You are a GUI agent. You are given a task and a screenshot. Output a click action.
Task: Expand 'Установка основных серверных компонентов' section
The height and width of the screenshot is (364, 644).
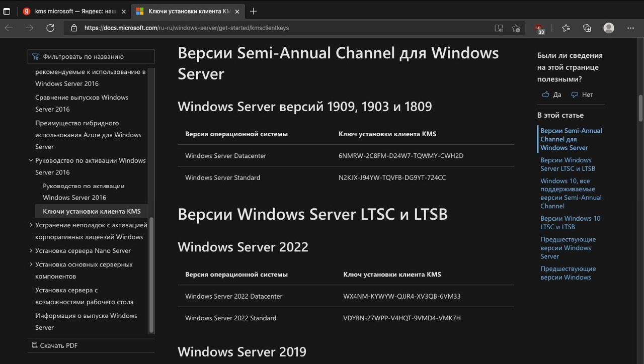(x=31, y=264)
